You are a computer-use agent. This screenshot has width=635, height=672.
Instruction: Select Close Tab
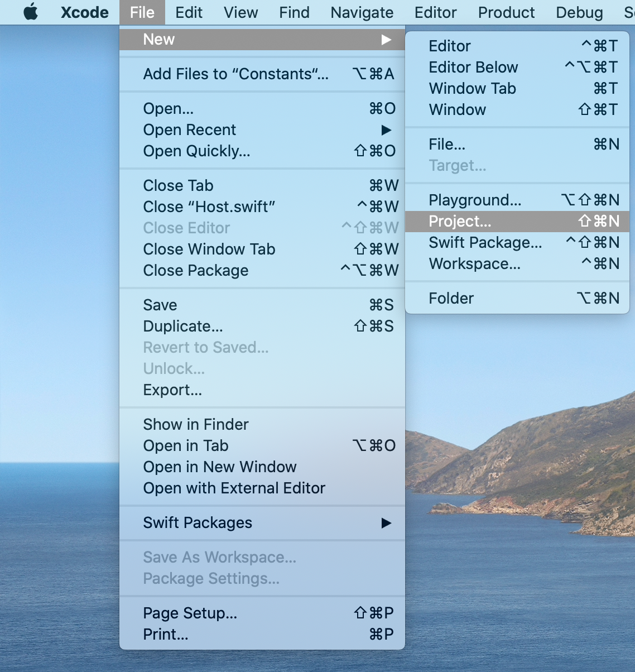(x=262, y=186)
